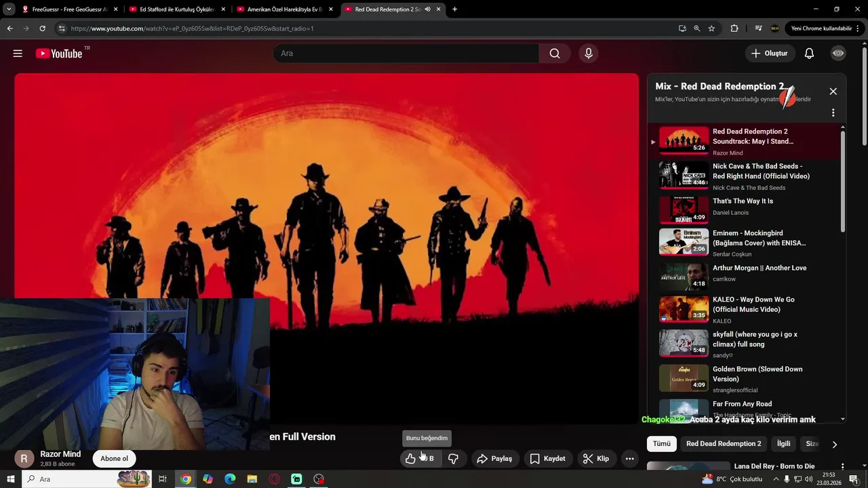Mute the Red Dead Redemption tab audio
This screenshot has height=488, width=868.
428,9
